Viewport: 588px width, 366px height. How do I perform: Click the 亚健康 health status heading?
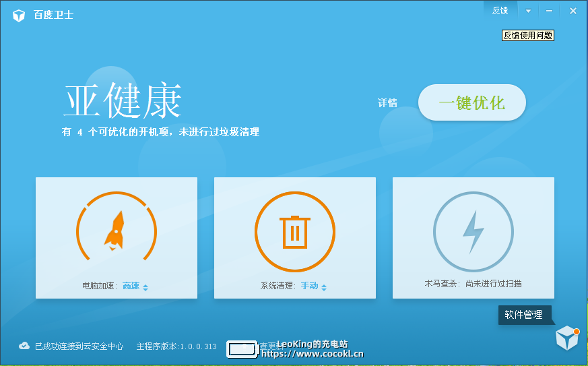pyautogui.click(x=123, y=101)
